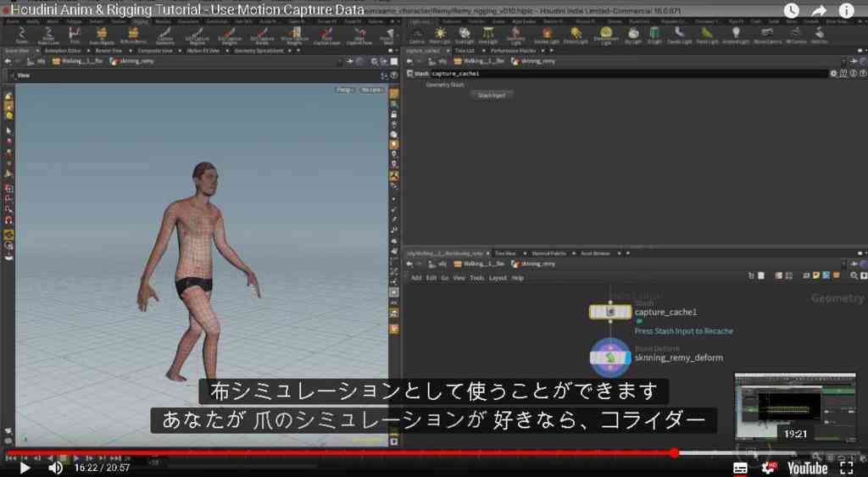Image resolution: width=868 pixels, height=477 pixels.
Task: Select the Sky Light shelf tool
Action: pyautogui.click(x=633, y=36)
